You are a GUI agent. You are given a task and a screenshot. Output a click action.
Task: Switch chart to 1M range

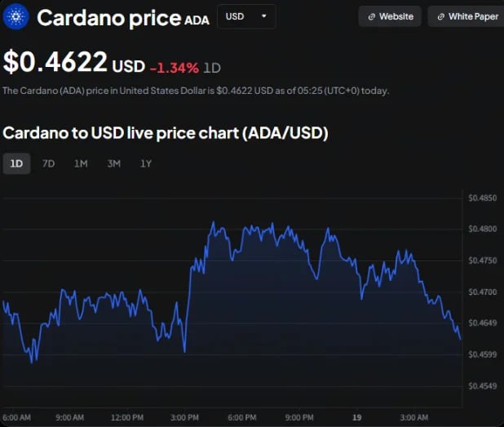pyautogui.click(x=81, y=164)
